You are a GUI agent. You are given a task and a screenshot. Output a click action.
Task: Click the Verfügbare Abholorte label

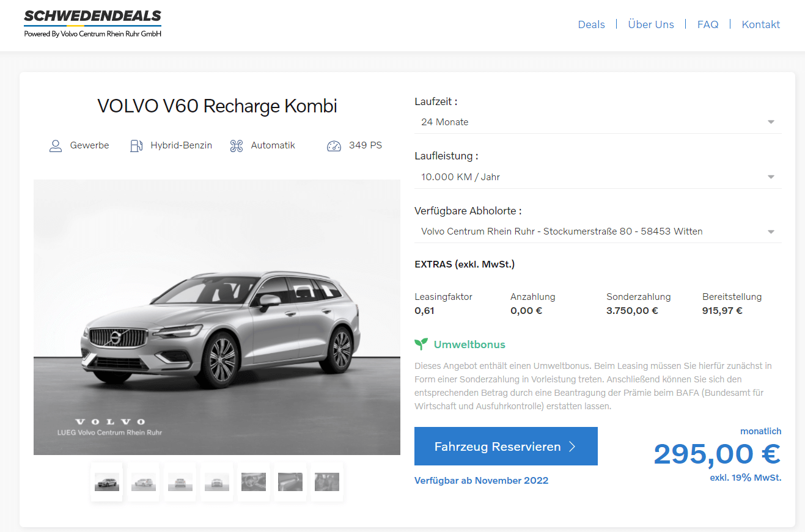468,211
